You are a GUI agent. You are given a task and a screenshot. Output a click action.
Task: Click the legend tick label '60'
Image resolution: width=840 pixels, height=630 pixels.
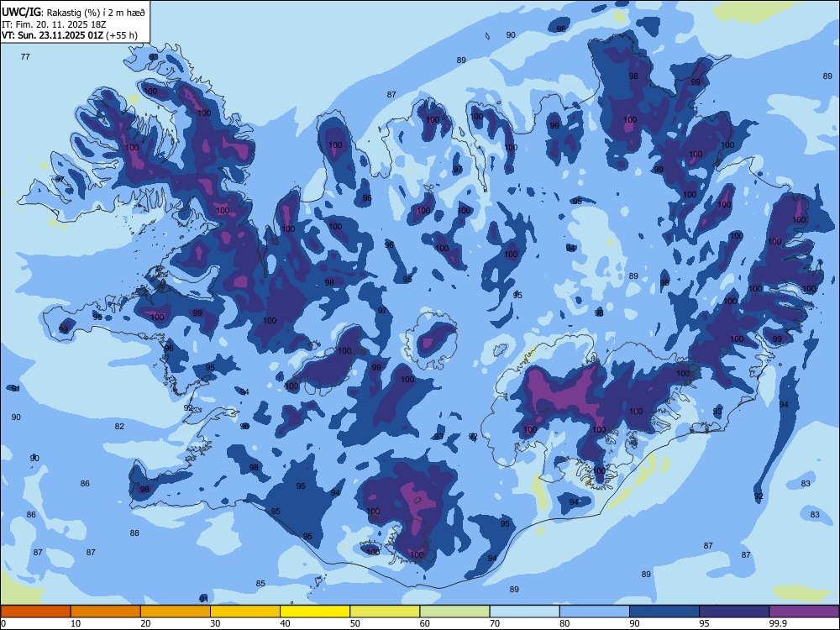pyautogui.click(x=425, y=623)
